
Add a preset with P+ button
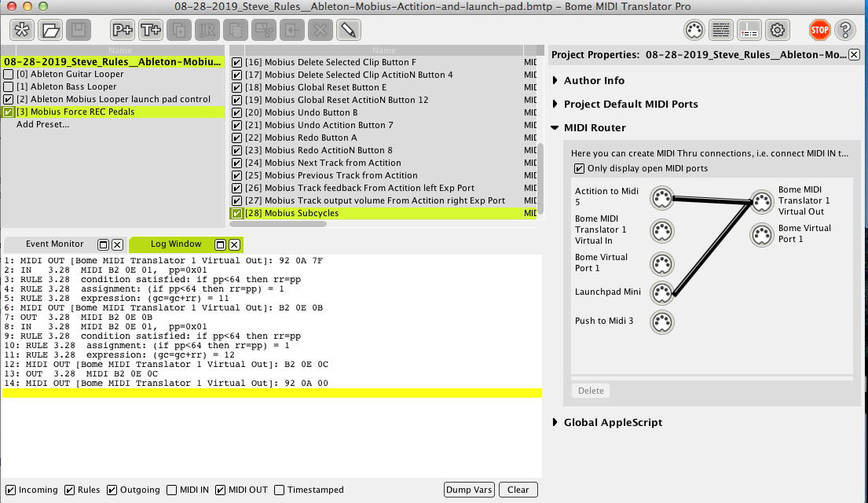[123, 30]
